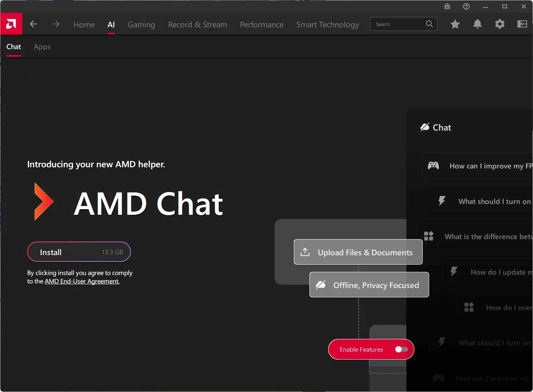Switch to the Gaming tab
Image resolution: width=533 pixels, height=392 pixels.
click(x=141, y=25)
